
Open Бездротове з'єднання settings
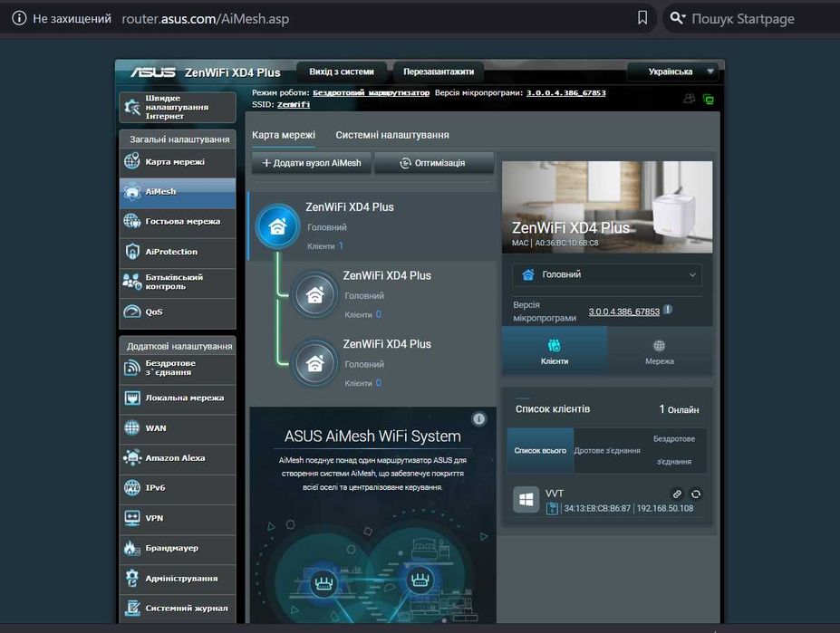(x=178, y=368)
